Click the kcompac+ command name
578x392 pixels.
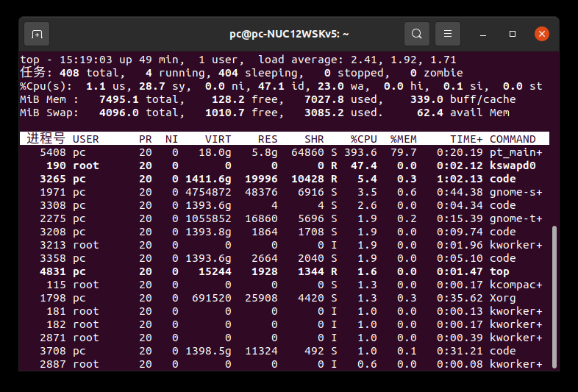point(516,285)
